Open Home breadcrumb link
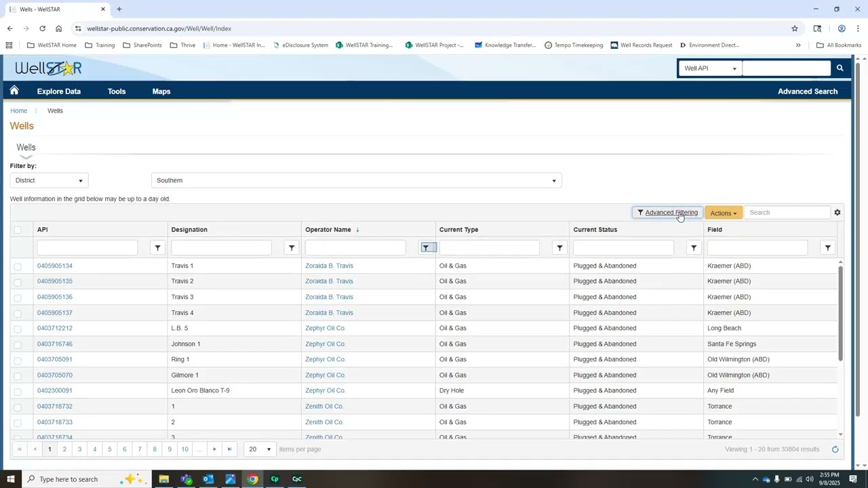The width and height of the screenshot is (868, 488). (x=18, y=111)
